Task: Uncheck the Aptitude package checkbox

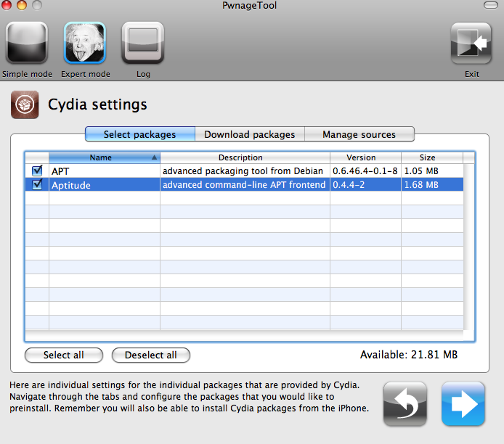Action: pyautogui.click(x=37, y=185)
